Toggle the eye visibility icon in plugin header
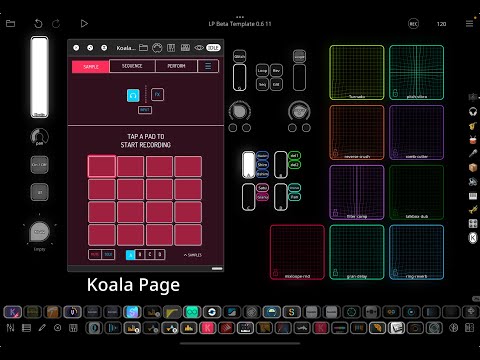 [x=199, y=48]
